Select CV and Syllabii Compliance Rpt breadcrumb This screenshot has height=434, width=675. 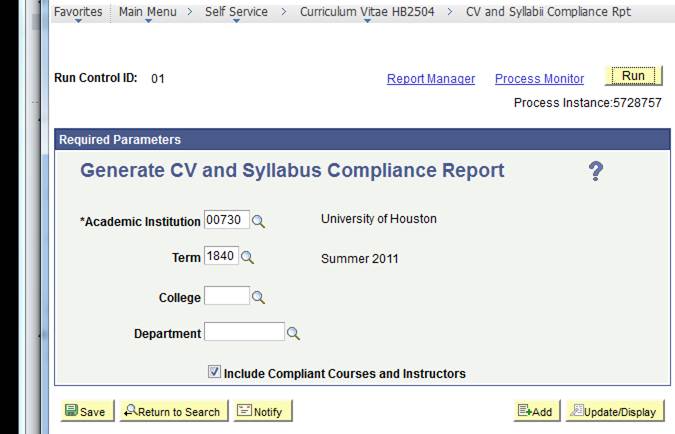[x=548, y=12]
